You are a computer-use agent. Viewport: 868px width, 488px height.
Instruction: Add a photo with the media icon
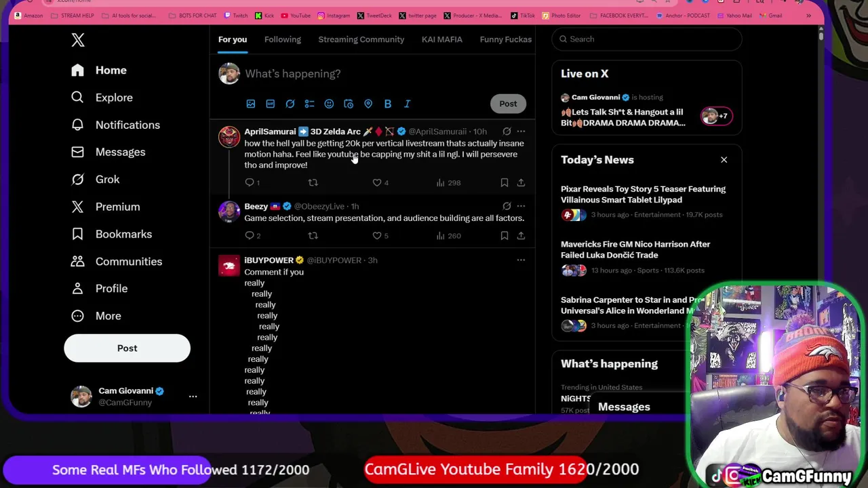click(x=251, y=104)
